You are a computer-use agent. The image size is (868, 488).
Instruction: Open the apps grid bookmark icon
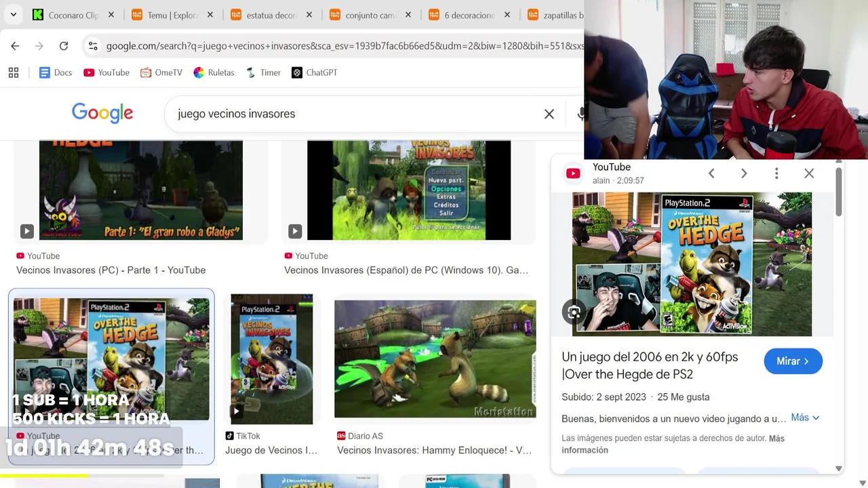(x=14, y=73)
